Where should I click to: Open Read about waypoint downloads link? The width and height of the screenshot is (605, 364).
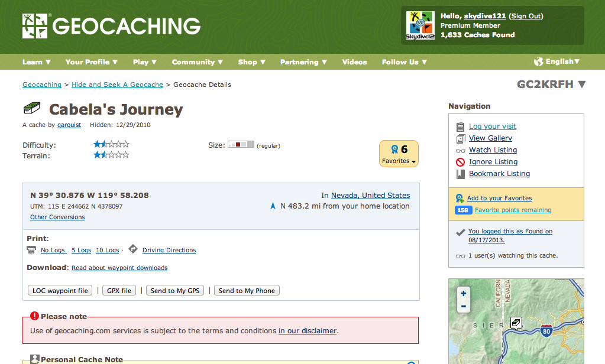click(x=119, y=268)
